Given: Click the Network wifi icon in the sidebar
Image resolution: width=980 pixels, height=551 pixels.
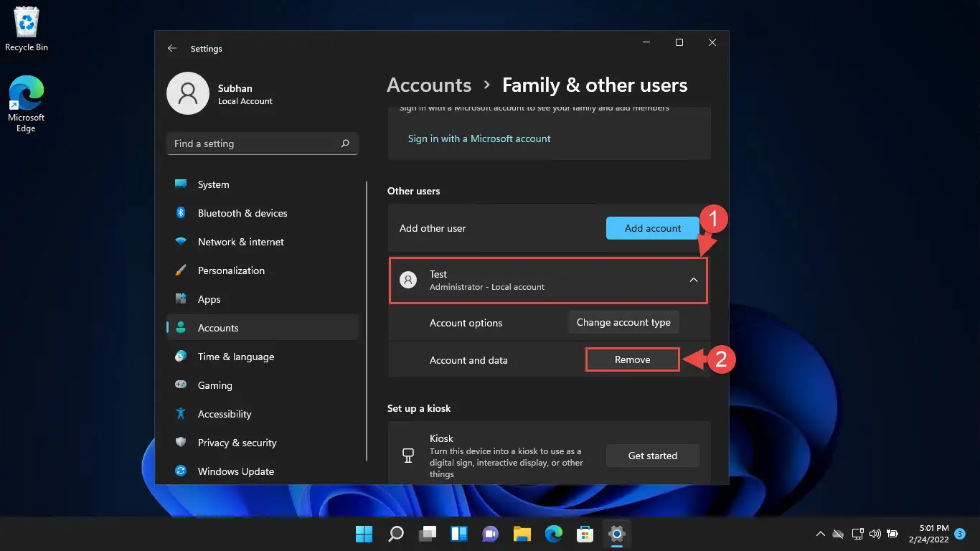Looking at the screenshot, I should coord(181,242).
